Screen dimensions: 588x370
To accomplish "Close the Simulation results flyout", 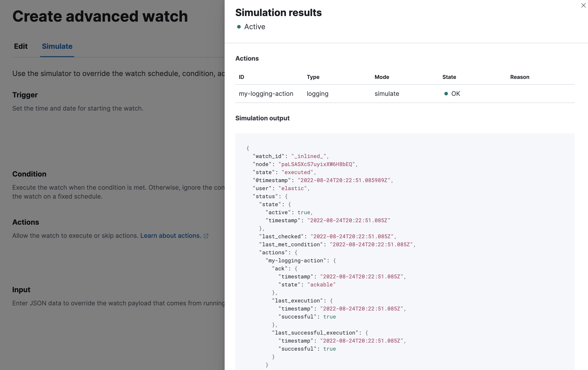I will coord(584,5).
